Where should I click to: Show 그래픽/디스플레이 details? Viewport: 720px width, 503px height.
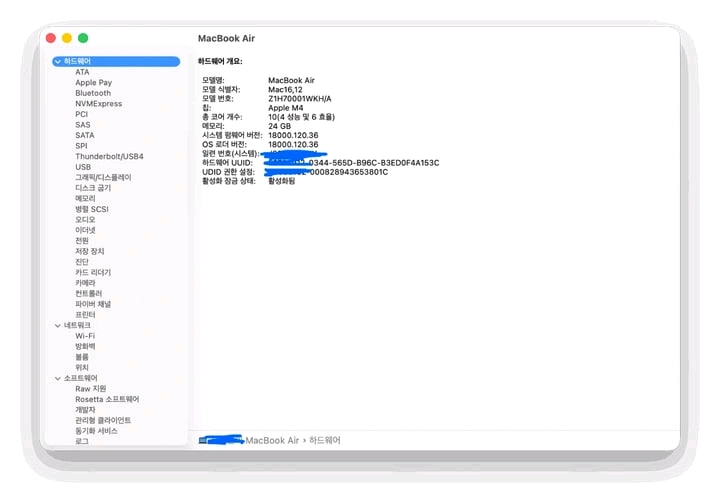tap(103, 177)
